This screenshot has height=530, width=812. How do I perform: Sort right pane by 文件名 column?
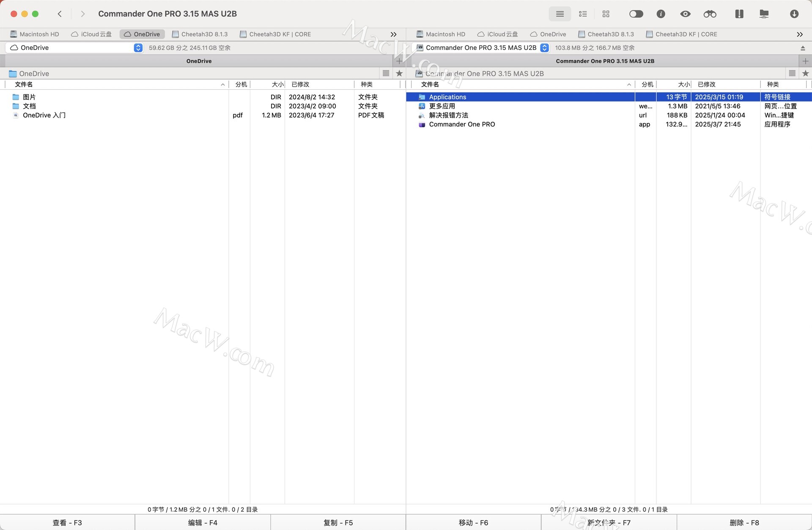(x=523, y=85)
